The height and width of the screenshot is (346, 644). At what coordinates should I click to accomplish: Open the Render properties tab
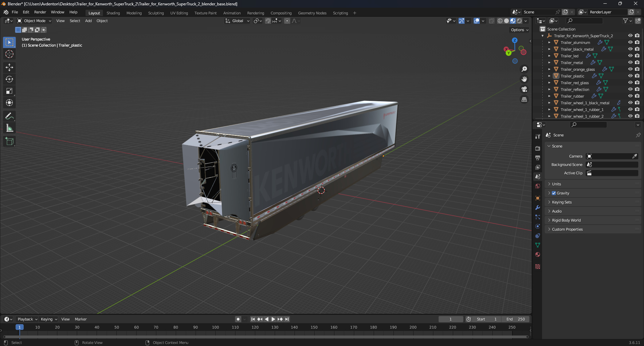click(x=538, y=148)
